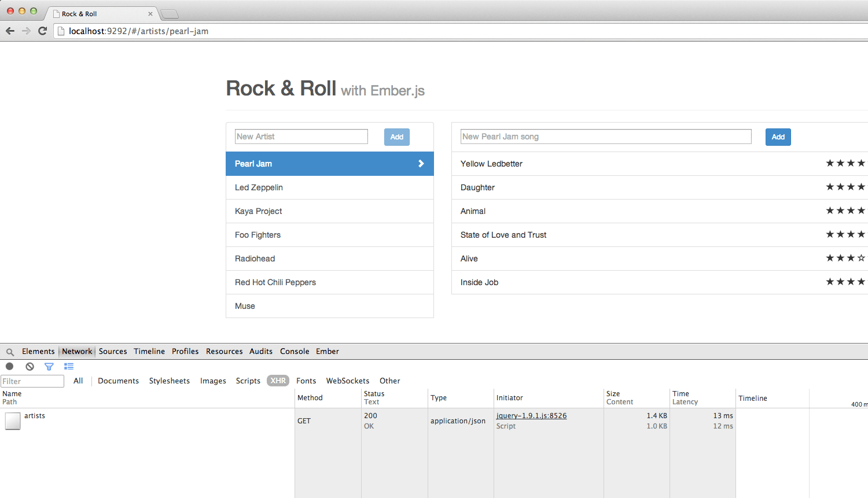Set Alive rating with its third star

pos(851,258)
